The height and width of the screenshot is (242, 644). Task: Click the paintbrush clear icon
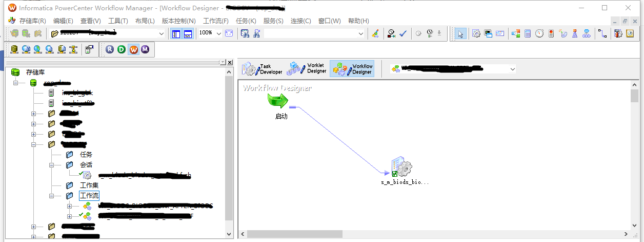pyautogui.click(x=375, y=33)
